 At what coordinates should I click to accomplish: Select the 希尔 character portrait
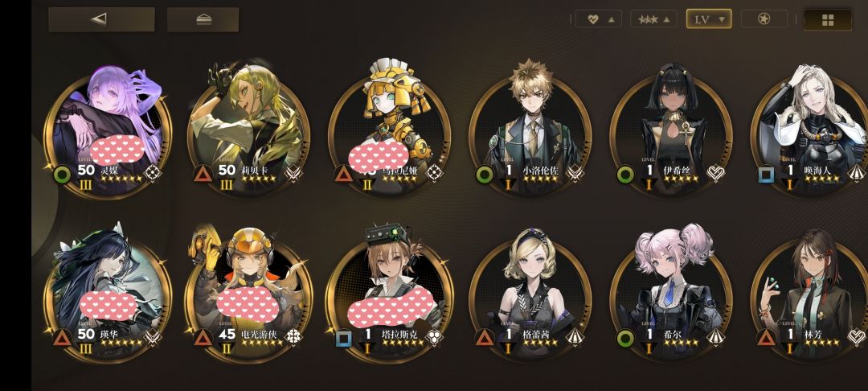tap(671, 294)
